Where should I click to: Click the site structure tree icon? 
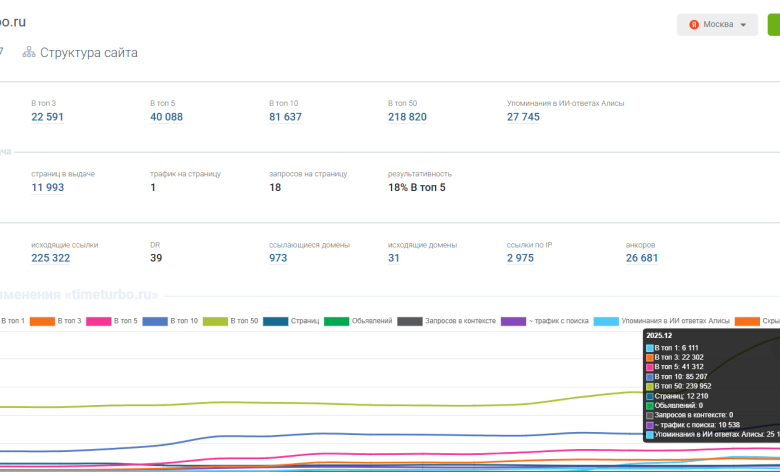tap(29, 52)
